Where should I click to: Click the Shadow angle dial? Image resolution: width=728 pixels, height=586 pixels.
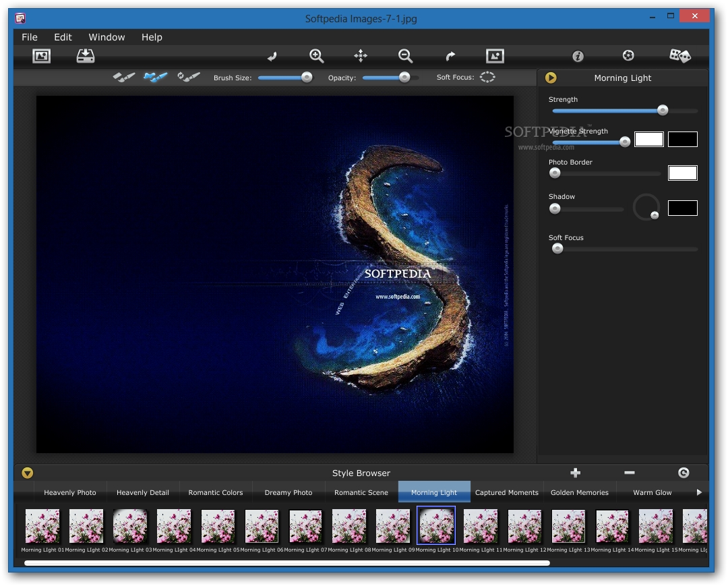pyautogui.click(x=646, y=207)
